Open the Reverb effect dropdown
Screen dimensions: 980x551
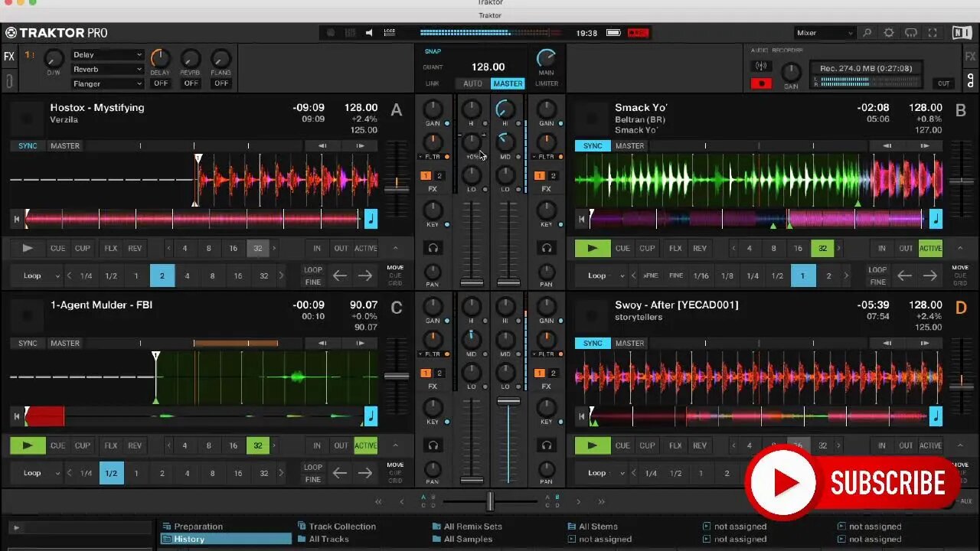click(107, 70)
